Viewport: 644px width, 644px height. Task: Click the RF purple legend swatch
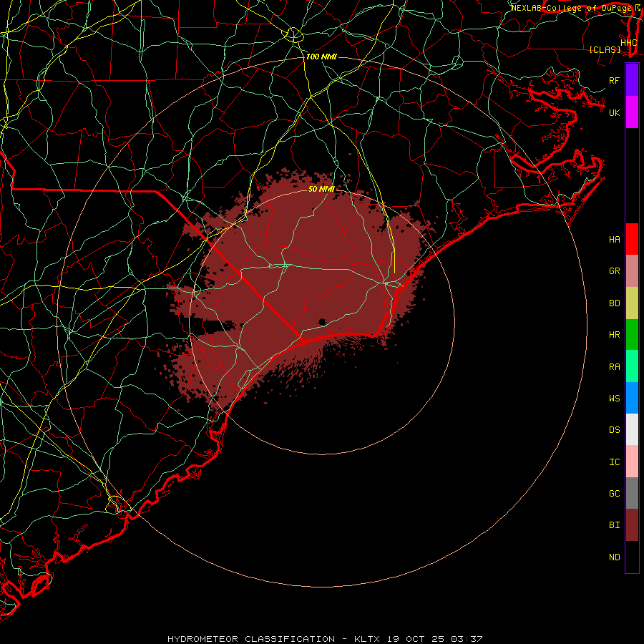632,80
